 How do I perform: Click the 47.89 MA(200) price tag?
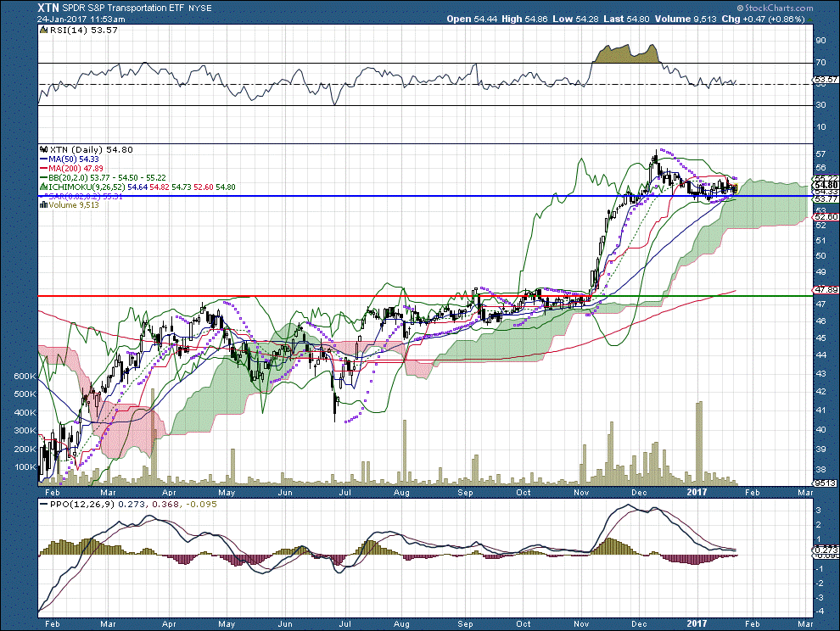pos(825,290)
